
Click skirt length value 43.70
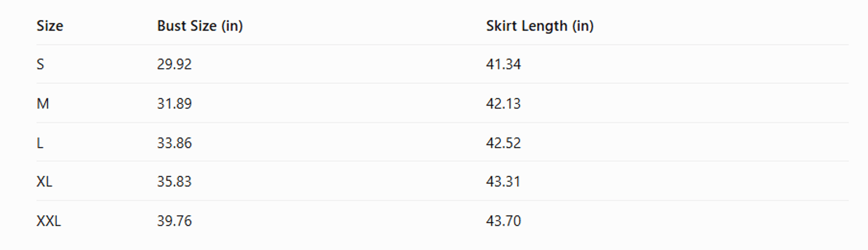pos(503,221)
